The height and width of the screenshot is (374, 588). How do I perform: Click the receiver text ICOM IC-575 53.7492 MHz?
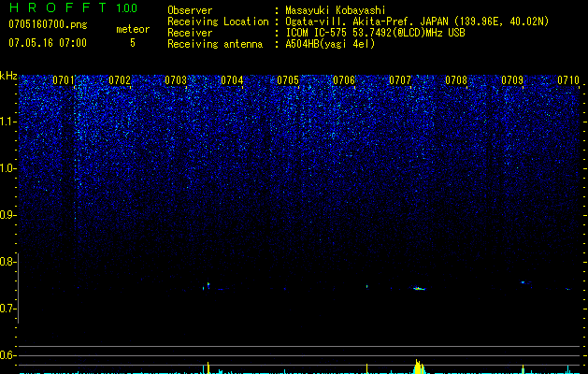[x=375, y=33]
